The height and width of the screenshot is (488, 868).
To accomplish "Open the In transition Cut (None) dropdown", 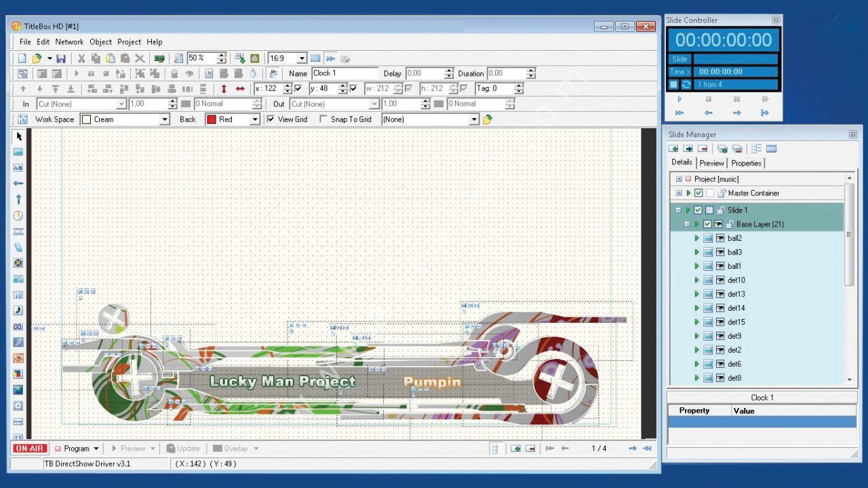I will pos(121,105).
